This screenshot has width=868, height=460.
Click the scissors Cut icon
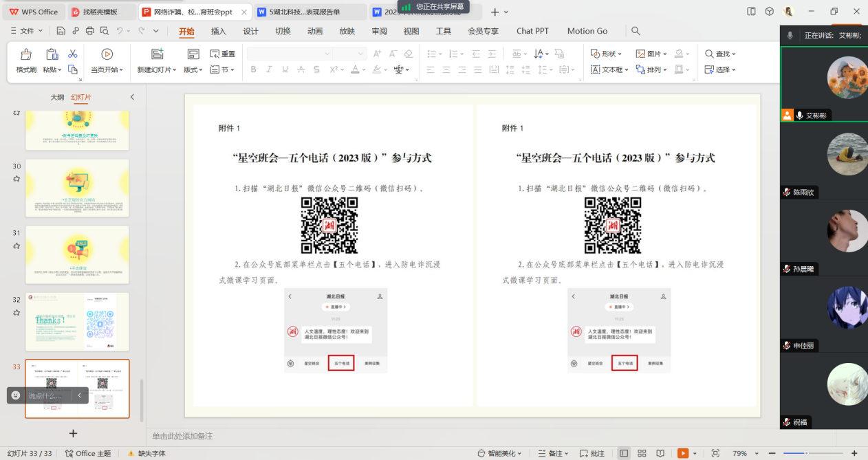73,54
